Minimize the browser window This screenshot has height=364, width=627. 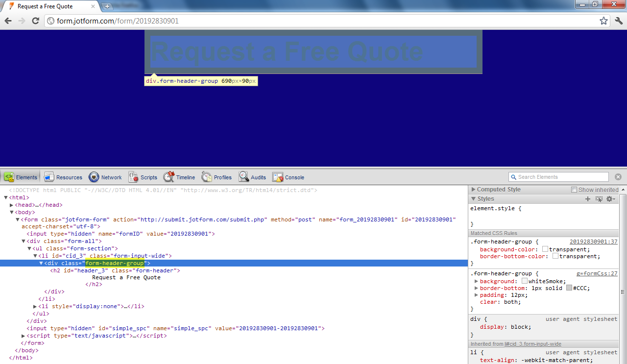582,4
